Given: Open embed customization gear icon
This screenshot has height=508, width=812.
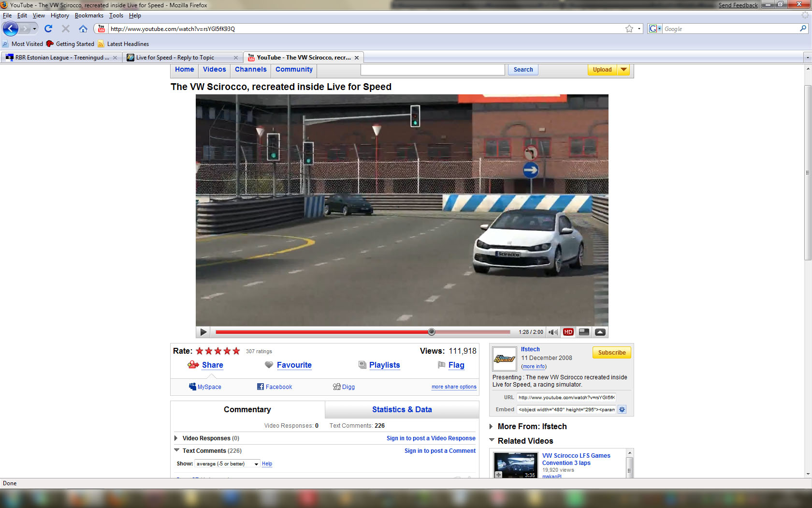Looking at the screenshot, I should pos(622,409).
